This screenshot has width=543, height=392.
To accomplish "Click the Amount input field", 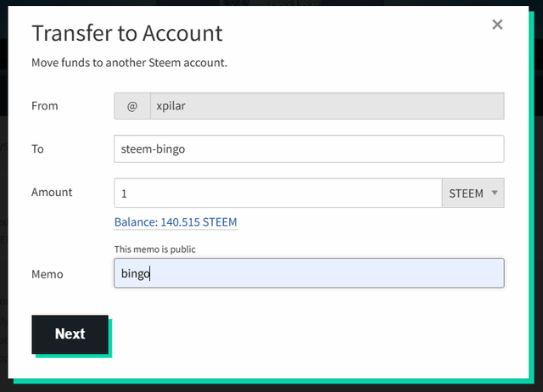I will [x=278, y=193].
